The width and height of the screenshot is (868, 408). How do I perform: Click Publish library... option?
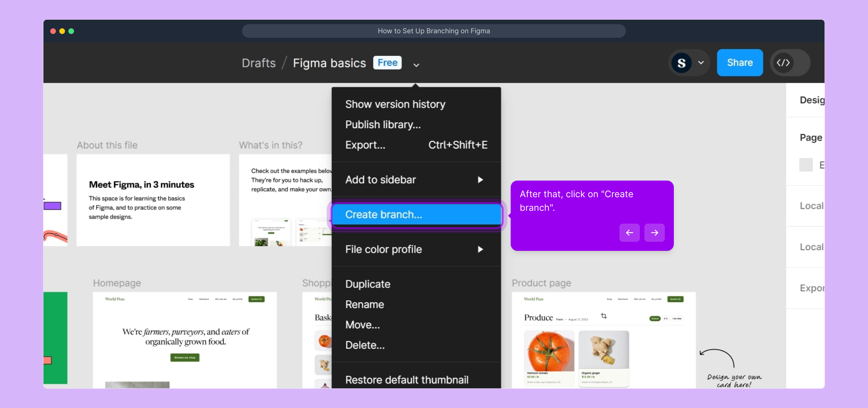[x=383, y=125]
